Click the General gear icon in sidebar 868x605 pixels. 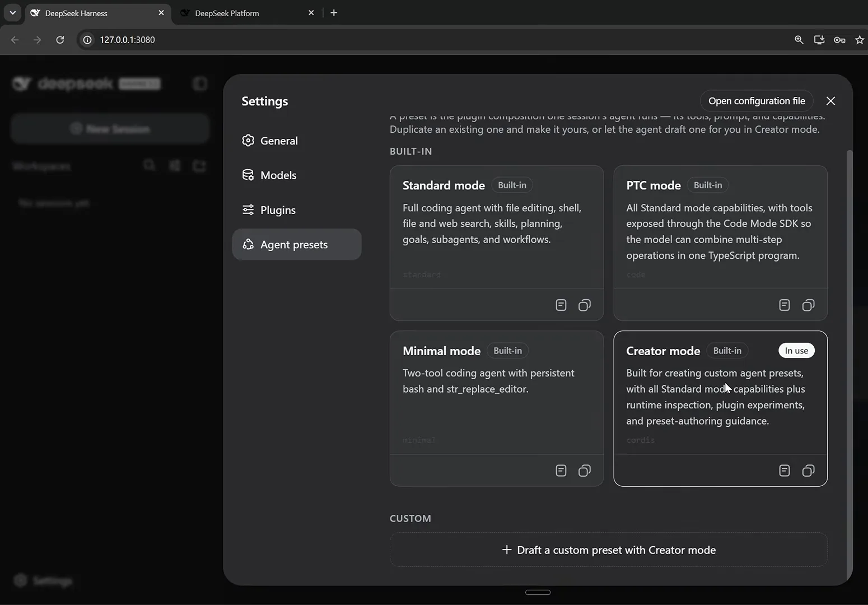pyautogui.click(x=248, y=141)
